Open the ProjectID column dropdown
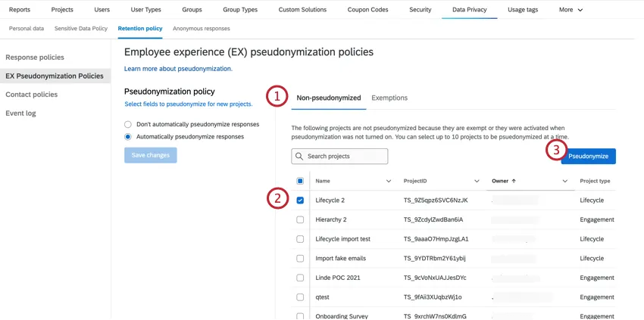This screenshot has width=644, height=320. (477, 182)
